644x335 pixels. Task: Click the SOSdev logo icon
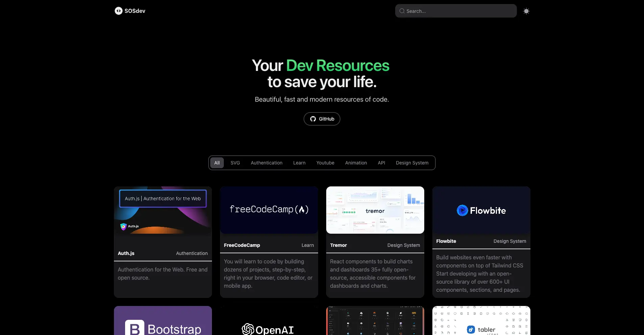point(119,11)
